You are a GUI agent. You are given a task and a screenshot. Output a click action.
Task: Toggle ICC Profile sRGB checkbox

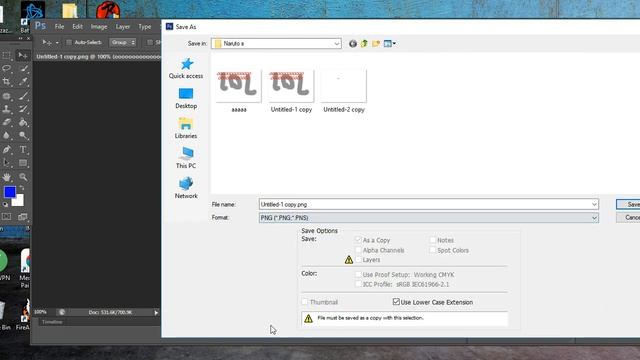pos(358,284)
